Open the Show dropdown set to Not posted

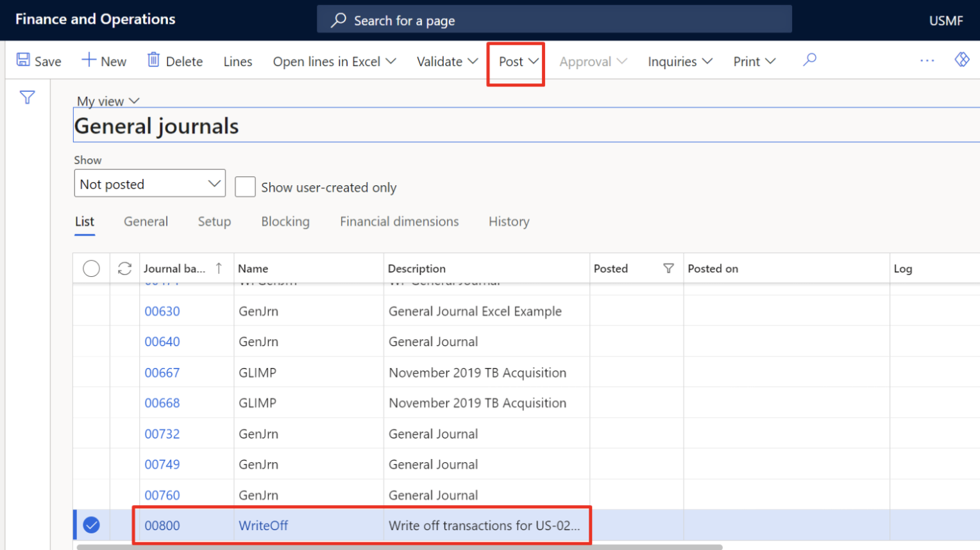pos(149,184)
